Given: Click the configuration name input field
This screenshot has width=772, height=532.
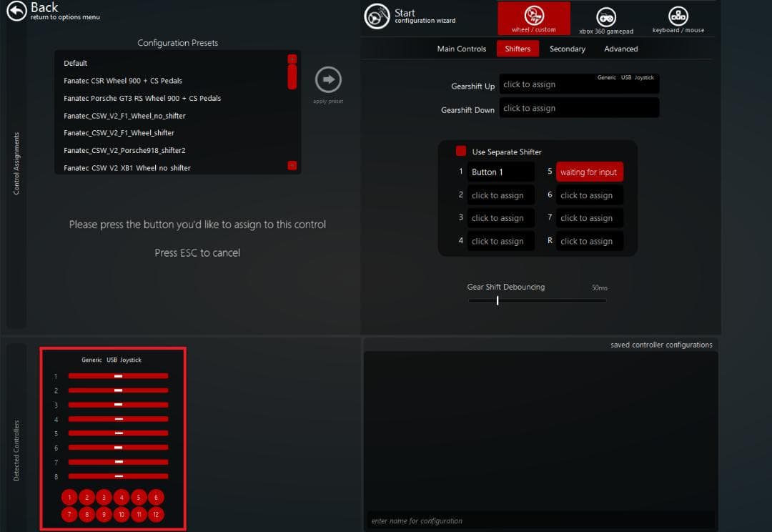Looking at the screenshot, I should click(540, 521).
